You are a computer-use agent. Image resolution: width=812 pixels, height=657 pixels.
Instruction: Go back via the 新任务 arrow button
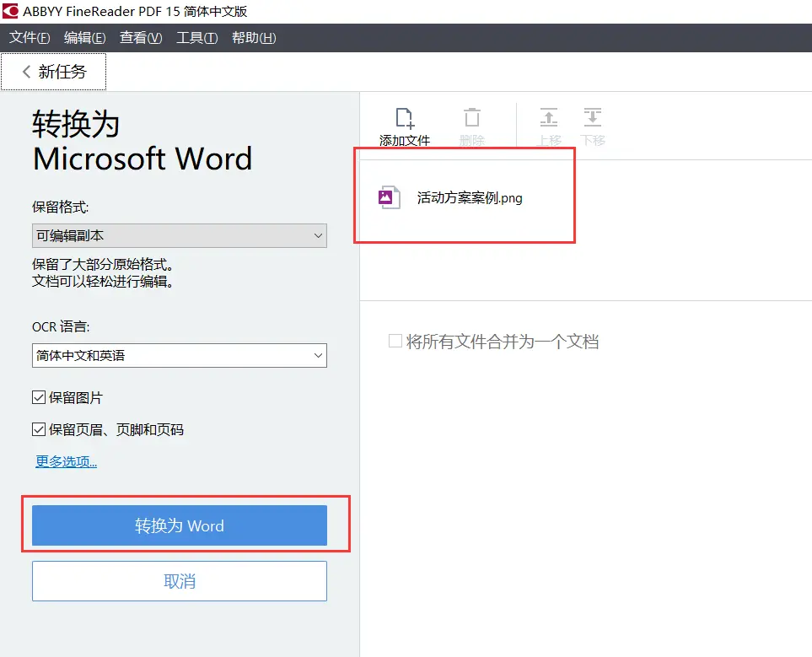[x=54, y=72]
